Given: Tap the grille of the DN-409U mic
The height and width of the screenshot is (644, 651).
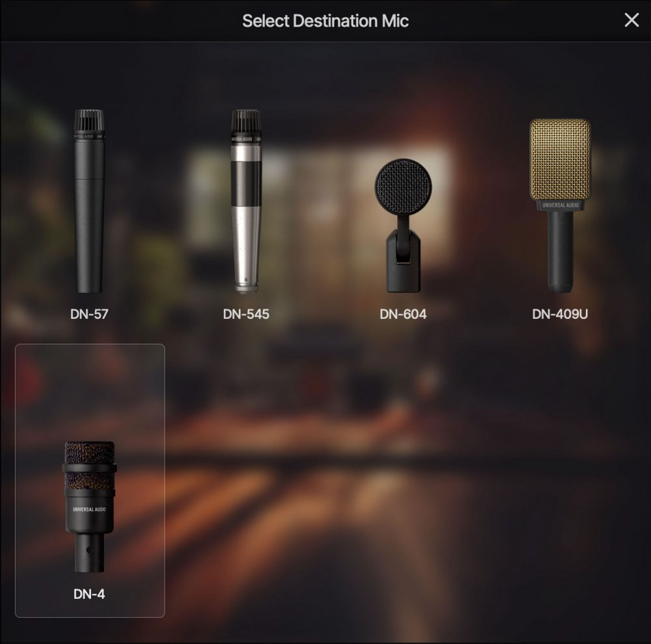Looking at the screenshot, I should 560,160.
